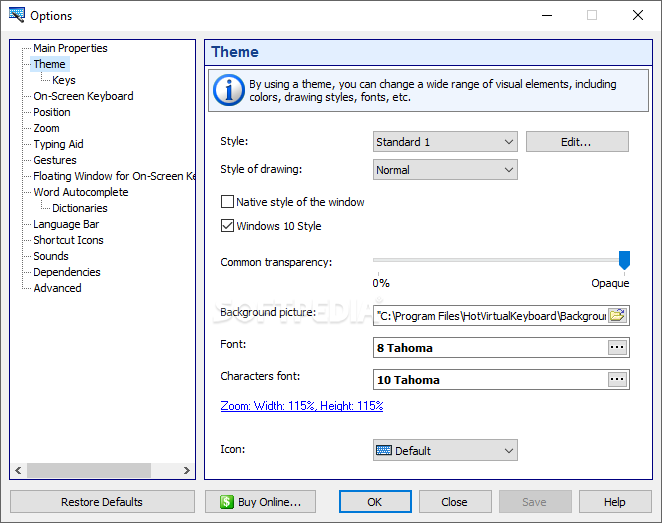This screenshot has width=662, height=523.
Task: Minimize the Options window
Action: [x=547, y=15]
